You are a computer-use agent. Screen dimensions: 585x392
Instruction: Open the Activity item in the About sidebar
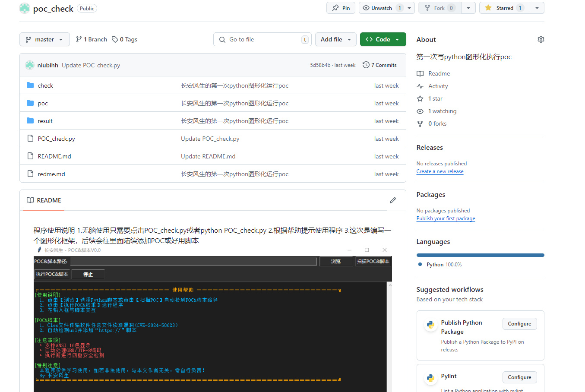point(438,86)
